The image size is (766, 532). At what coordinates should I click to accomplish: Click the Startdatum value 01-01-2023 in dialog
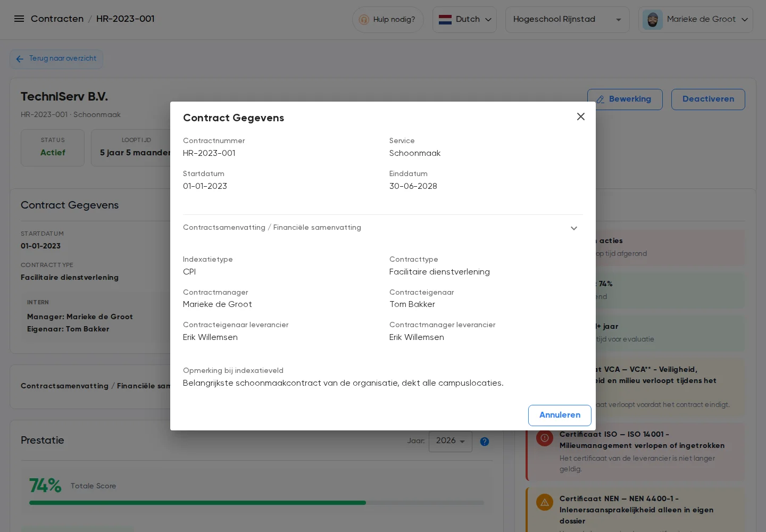205,186
